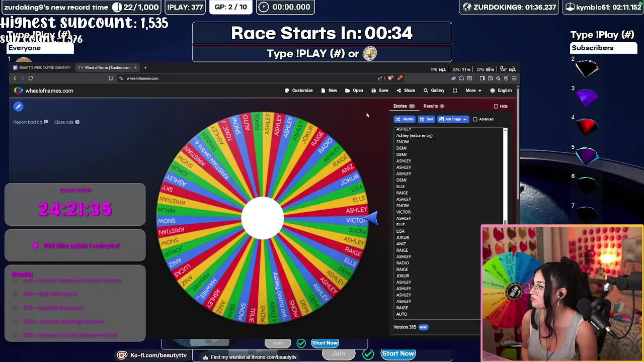Click the entries list scroll-up arrow
644x362 pixels.
coord(505,131)
